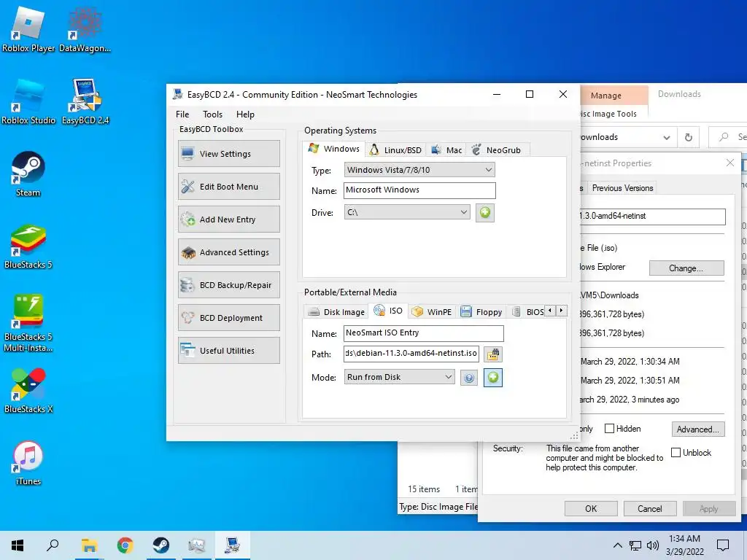Select the Floppy media tab
Screen dimensions: 747x560
point(481,312)
